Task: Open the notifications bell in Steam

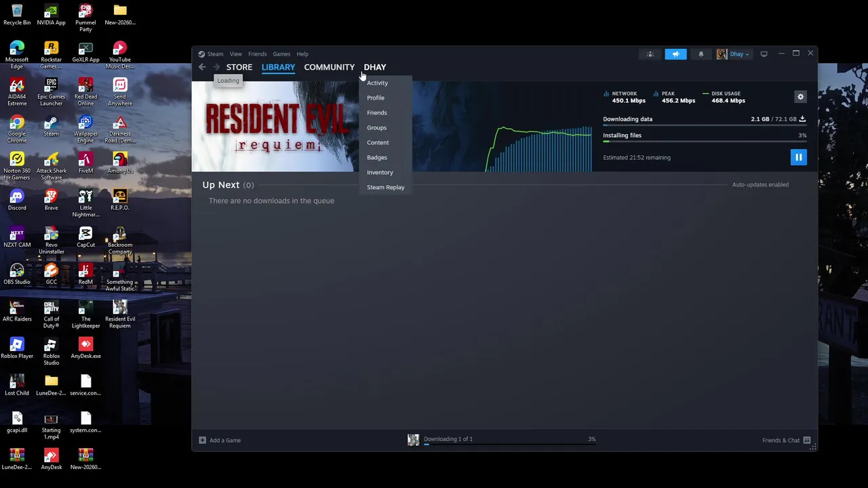Action: tap(701, 54)
